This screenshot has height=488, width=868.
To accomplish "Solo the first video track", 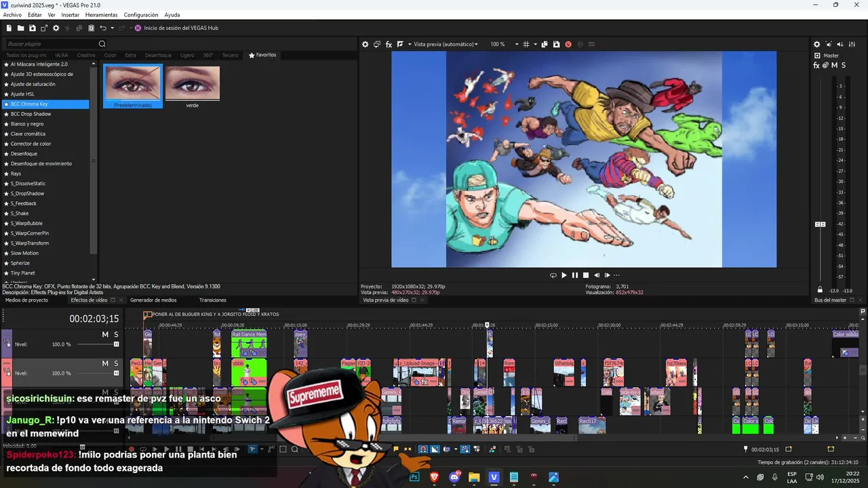I will tap(116, 335).
